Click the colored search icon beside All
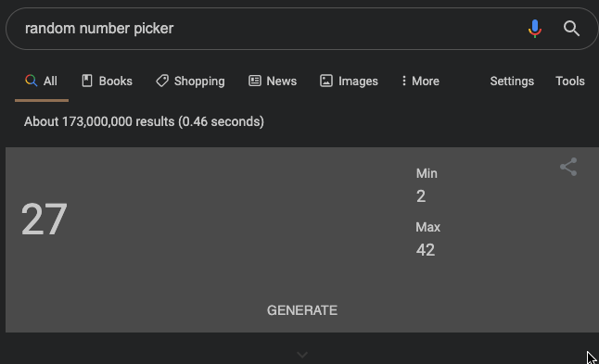Viewport: 599px width, 364px height. 31,81
